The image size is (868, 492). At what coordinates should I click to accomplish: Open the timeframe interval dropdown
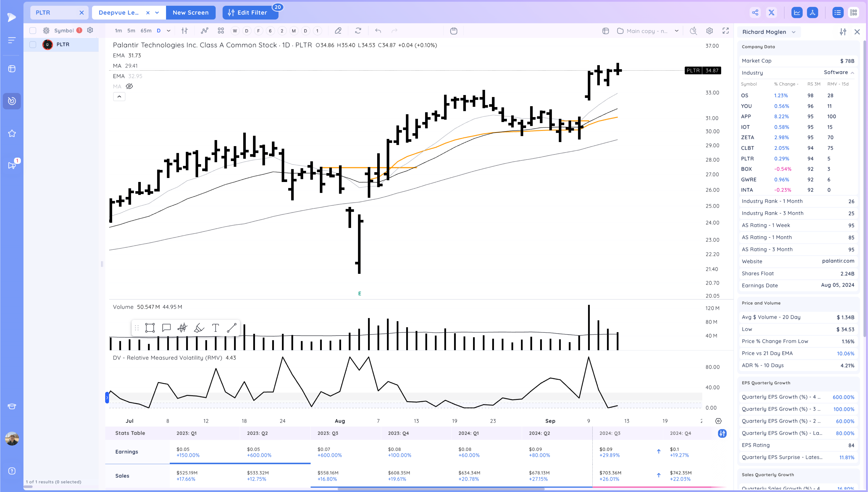point(168,31)
